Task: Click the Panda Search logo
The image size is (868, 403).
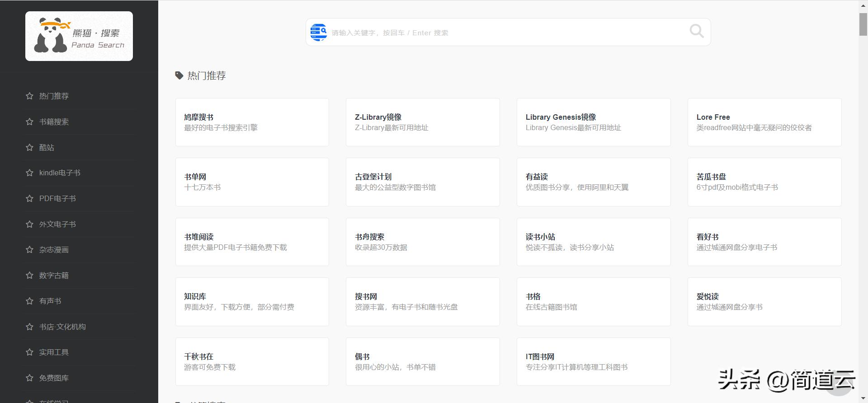Action: [79, 36]
